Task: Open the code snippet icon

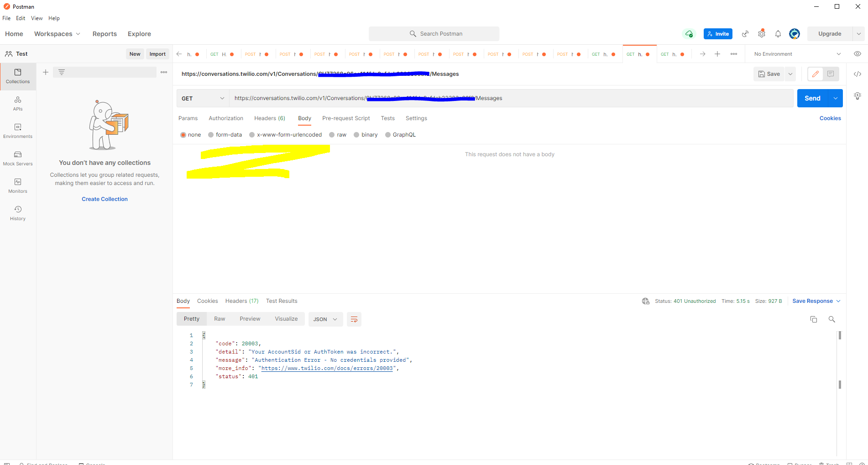Action: coord(858,74)
